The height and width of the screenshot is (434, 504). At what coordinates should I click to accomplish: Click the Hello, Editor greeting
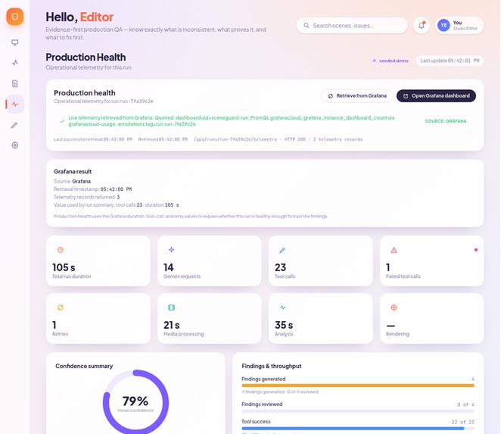pyautogui.click(x=79, y=17)
